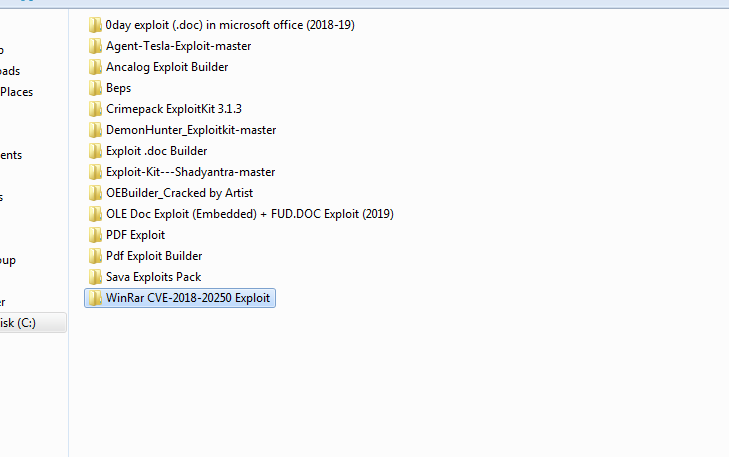Click folder icon beside WinRar CVE-2018-20250 Exploit

pyautogui.click(x=95, y=298)
